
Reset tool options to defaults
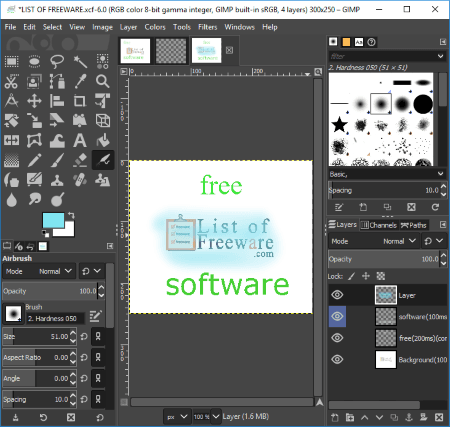100,417
